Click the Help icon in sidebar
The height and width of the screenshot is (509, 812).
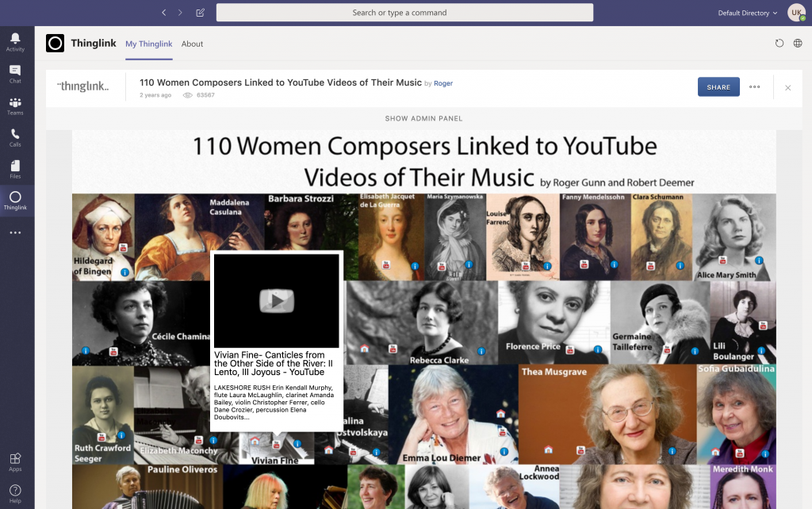[15, 493]
